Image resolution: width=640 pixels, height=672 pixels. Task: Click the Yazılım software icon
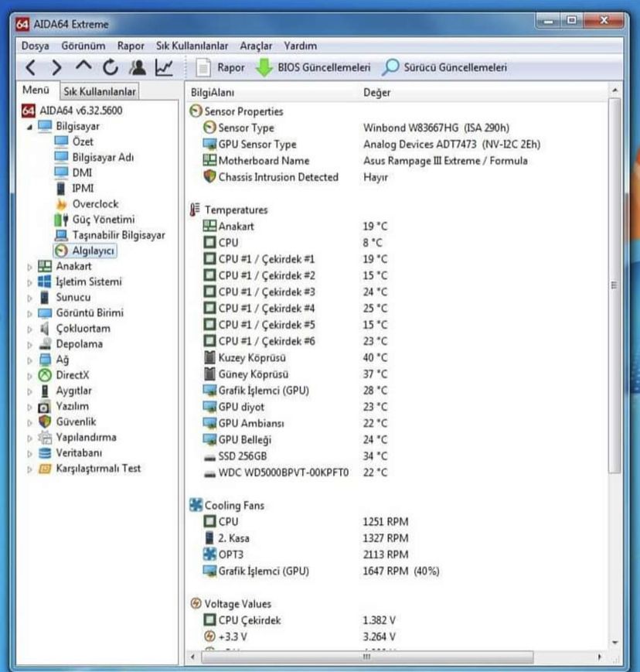[45, 406]
